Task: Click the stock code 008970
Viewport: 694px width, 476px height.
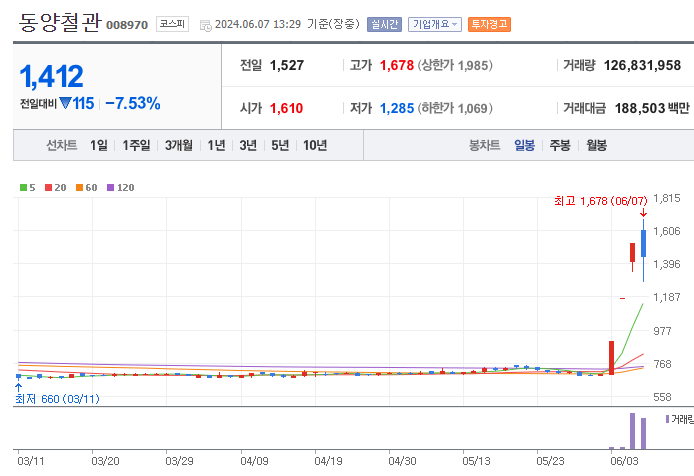Action: [127, 25]
